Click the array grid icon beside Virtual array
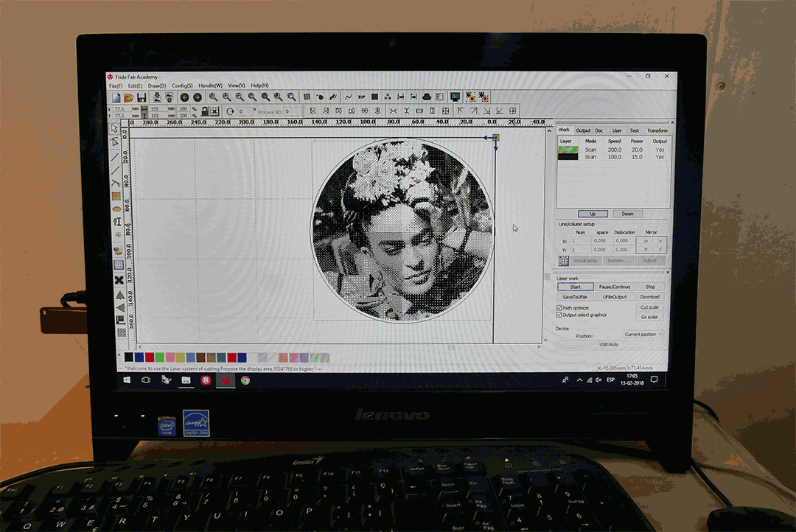796x532 pixels. [x=564, y=261]
